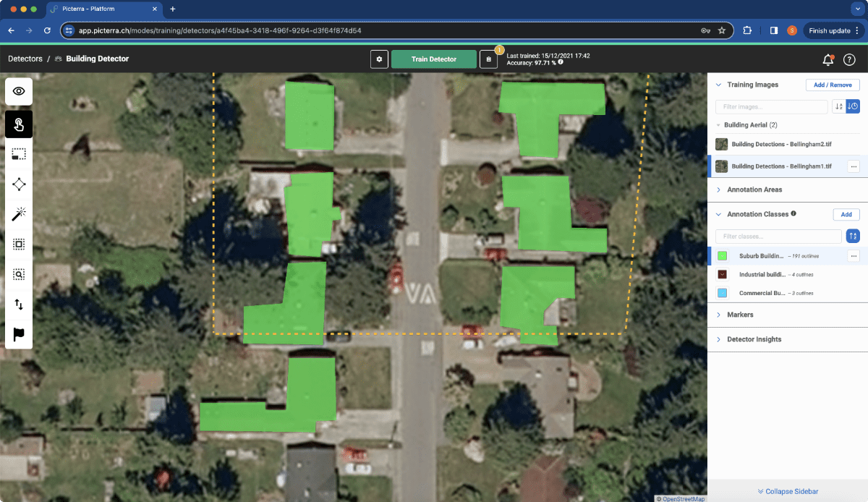Toggle sort images by date button
868x502 pixels.
(x=853, y=106)
